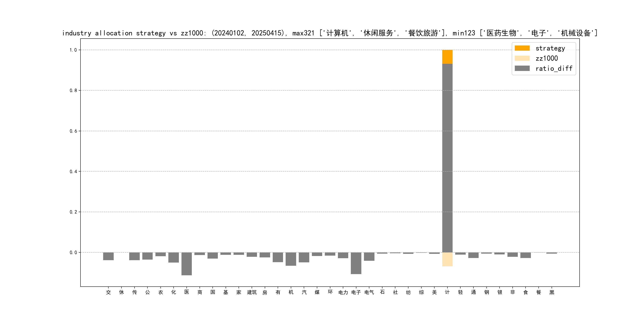Click the orange strategy legend swatch
Screen dimensions: 644x322
(x=522, y=48)
